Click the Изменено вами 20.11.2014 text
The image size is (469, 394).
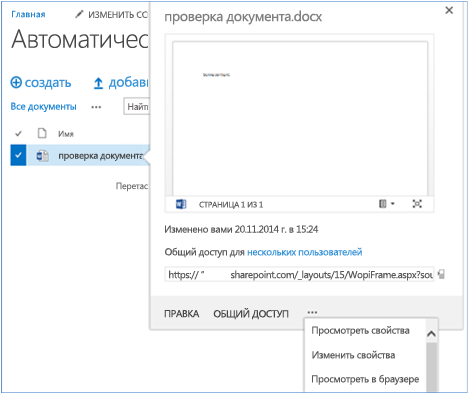pyautogui.click(x=241, y=229)
